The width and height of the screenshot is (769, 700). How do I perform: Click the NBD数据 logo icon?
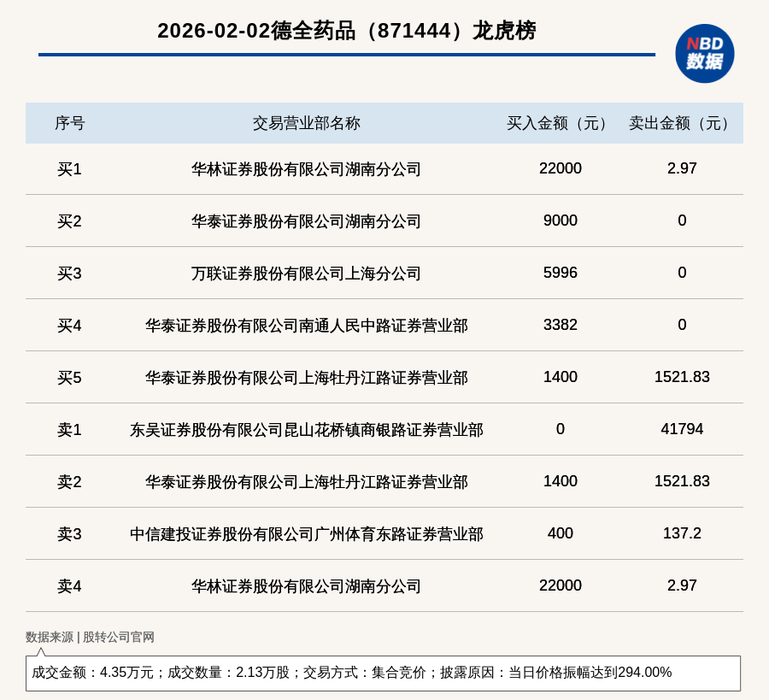click(x=704, y=53)
